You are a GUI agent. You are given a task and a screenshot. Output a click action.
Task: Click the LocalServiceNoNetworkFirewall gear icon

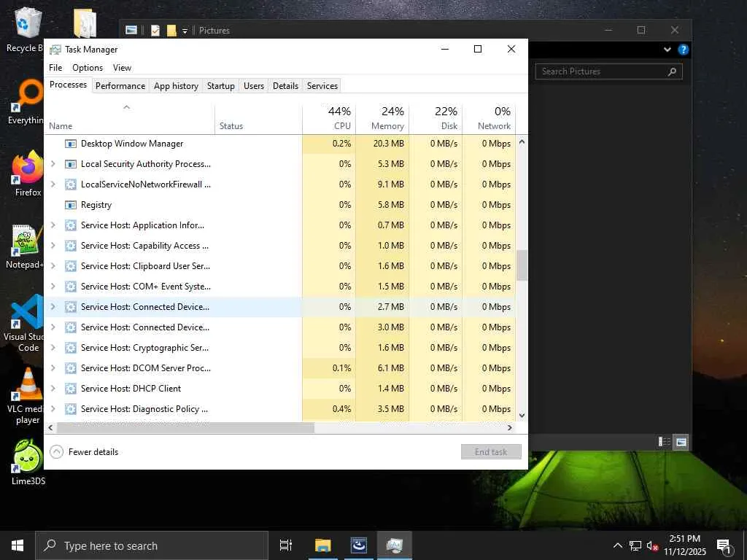pos(71,184)
